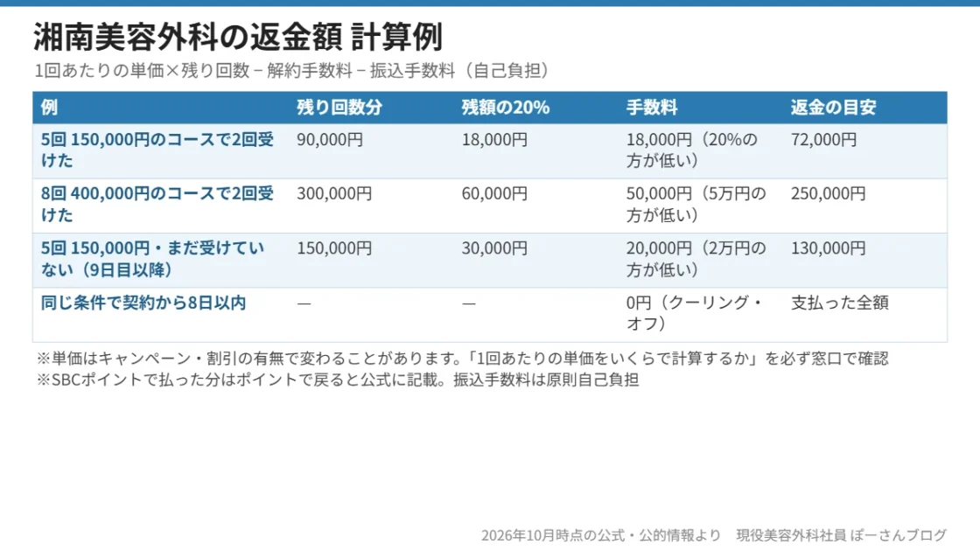Select the row label 同じ条件で契約から8日以内
Screen dimensions: 980x551
click(143, 303)
